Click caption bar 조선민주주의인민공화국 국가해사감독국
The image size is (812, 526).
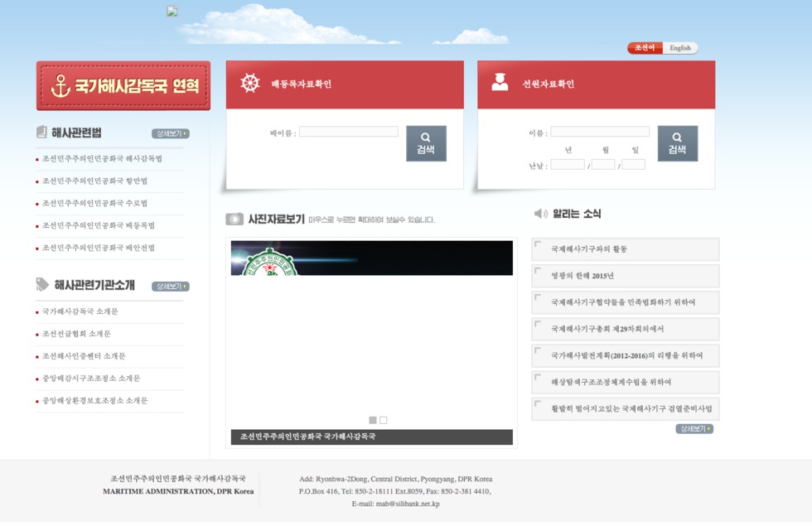[372, 437]
